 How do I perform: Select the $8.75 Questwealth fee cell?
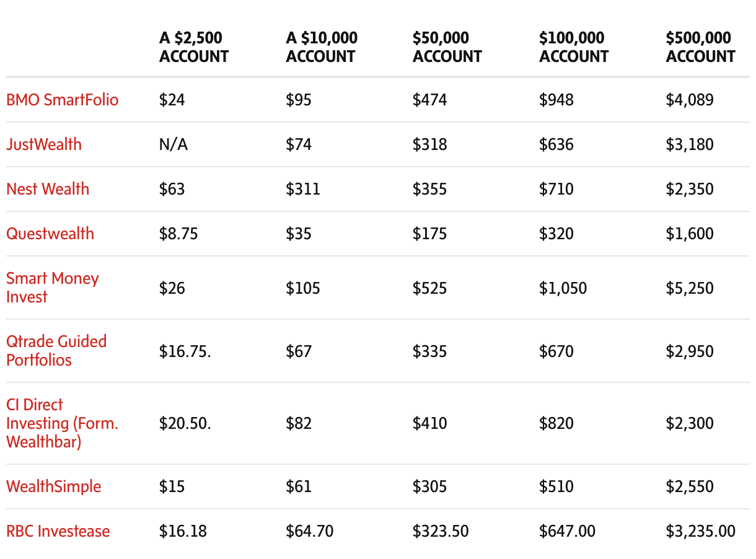(x=178, y=234)
